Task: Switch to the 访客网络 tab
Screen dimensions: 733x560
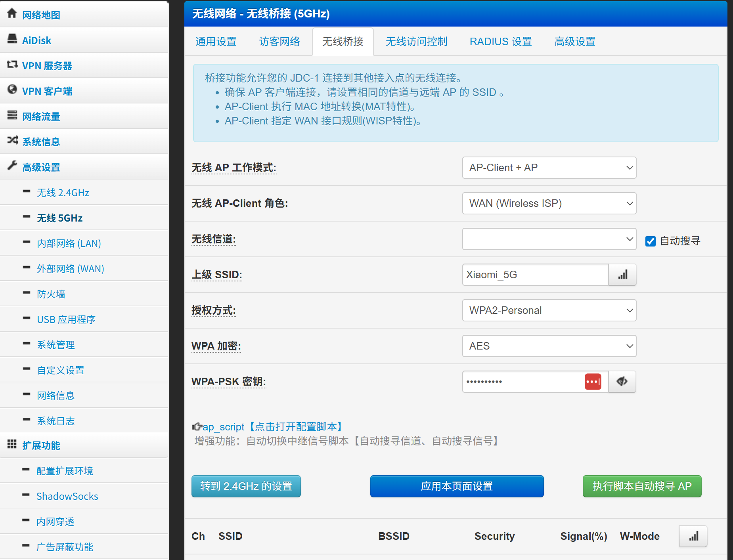Action: [279, 42]
